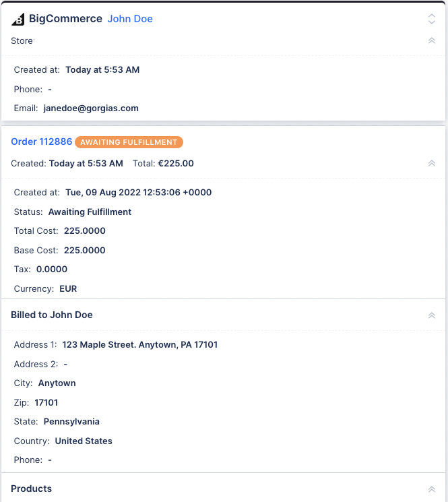
Task: Collapse the Products section chevron
Action: [x=431, y=489]
